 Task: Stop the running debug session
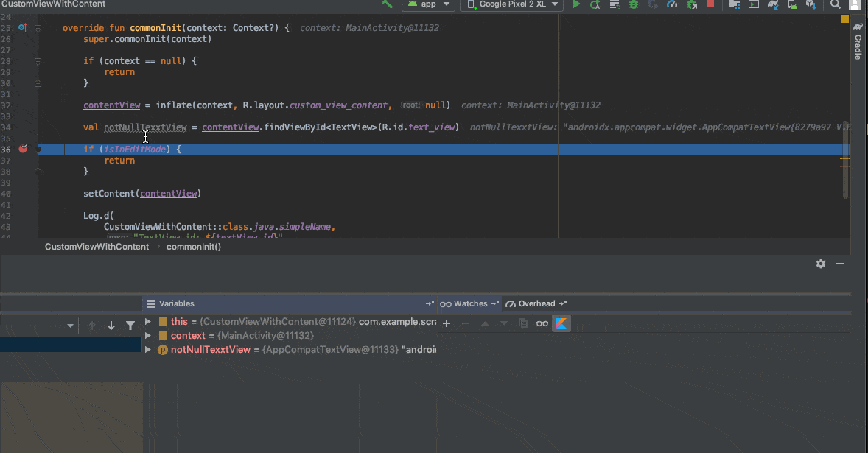pyautogui.click(x=710, y=4)
